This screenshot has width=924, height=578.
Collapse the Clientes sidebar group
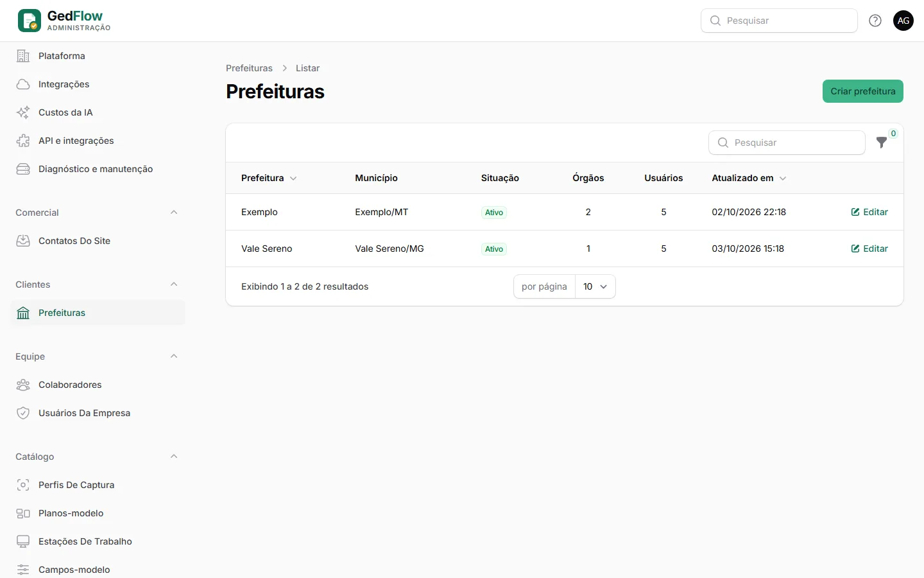click(174, 285)
